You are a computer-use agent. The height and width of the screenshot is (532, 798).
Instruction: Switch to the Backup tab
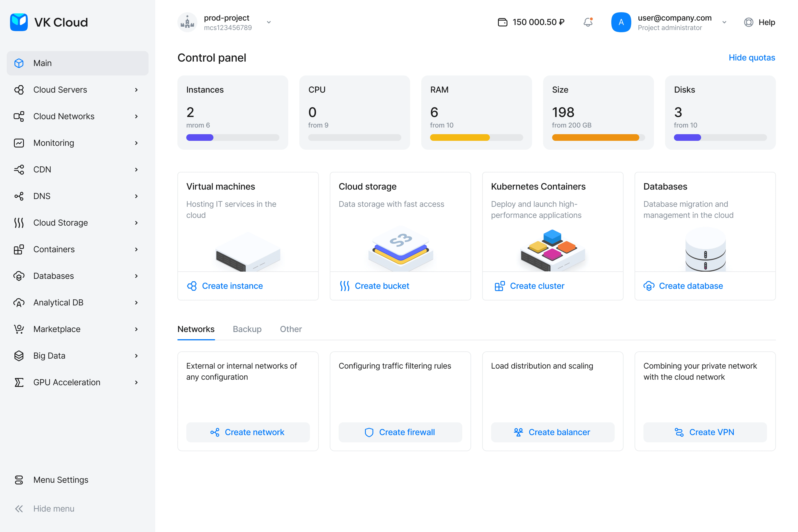pos(247,329)
